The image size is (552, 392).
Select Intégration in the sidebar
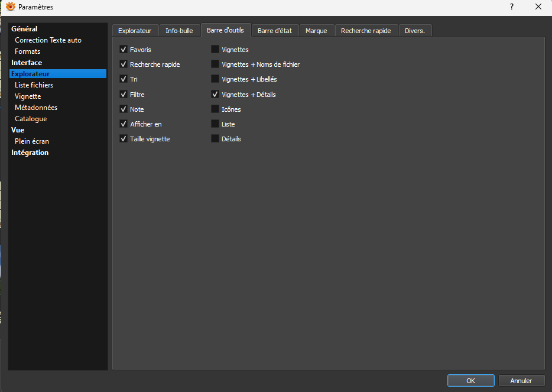(30, 153)
